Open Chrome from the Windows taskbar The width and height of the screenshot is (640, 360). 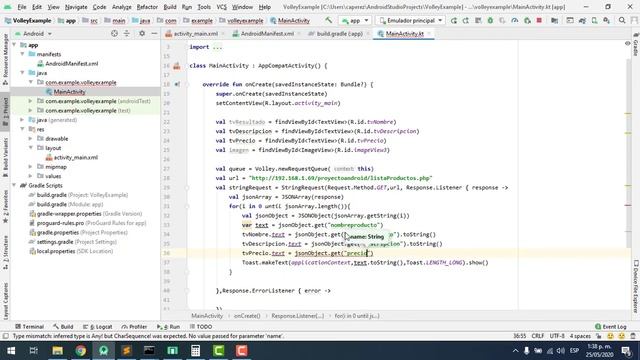click(x=80, y=351)
